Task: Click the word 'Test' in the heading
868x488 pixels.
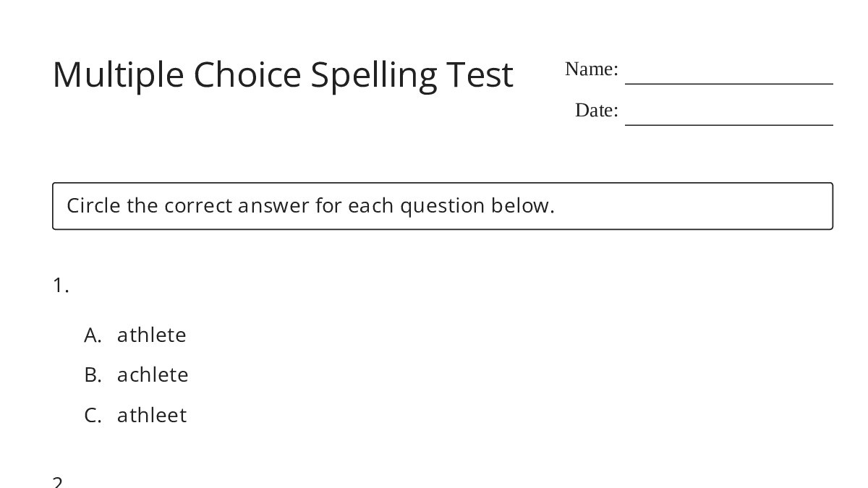Action: click(480, 74)
